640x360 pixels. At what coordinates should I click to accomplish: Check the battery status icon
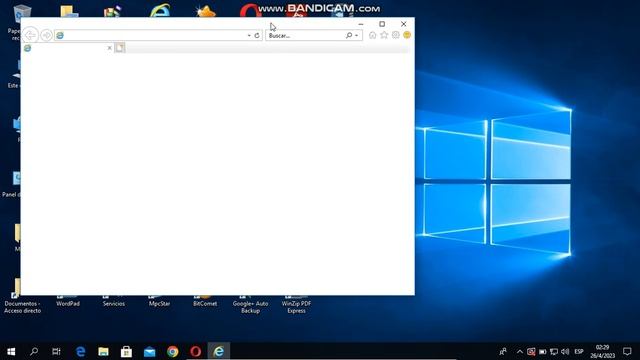pos(542,351)
